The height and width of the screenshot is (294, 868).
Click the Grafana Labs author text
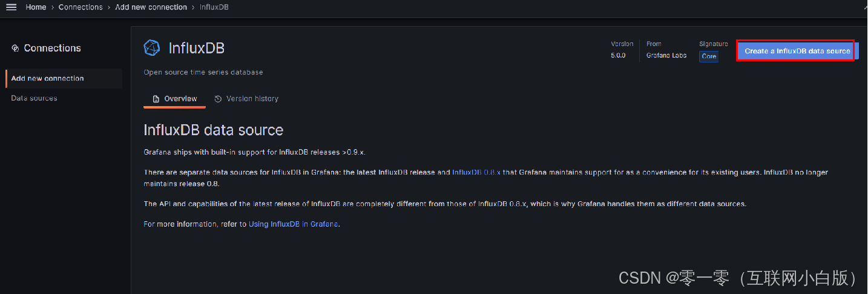click(666, 56)
